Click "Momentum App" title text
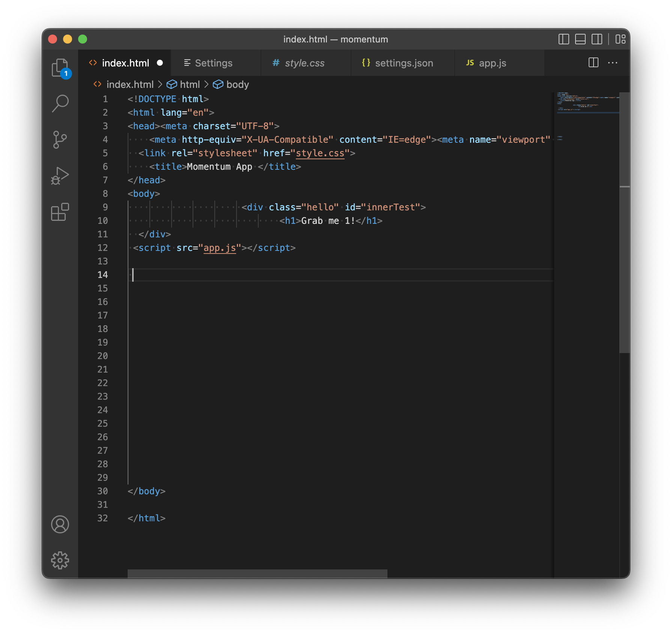672x634 pixels. [220, 167]
